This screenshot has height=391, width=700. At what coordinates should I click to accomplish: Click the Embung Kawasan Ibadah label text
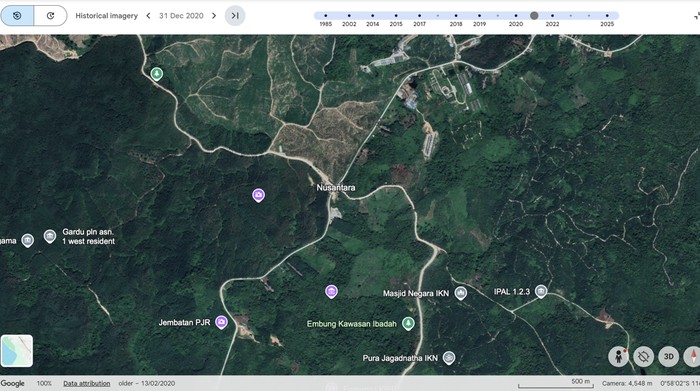[352, 324]
